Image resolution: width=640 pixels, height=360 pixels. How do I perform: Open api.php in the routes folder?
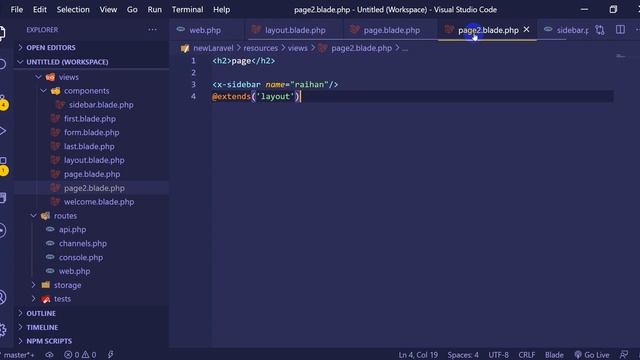pos(91,229)
